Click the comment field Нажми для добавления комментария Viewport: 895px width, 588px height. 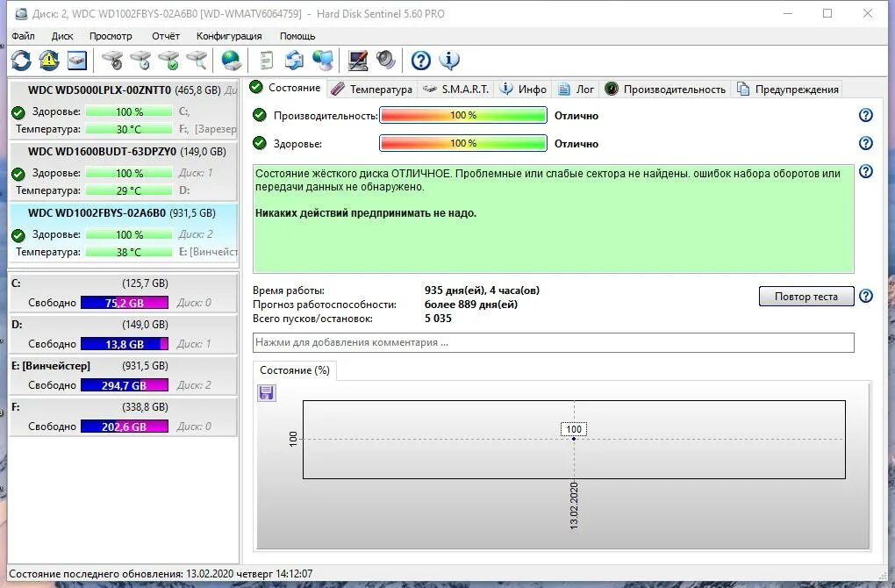click(553, 342)
